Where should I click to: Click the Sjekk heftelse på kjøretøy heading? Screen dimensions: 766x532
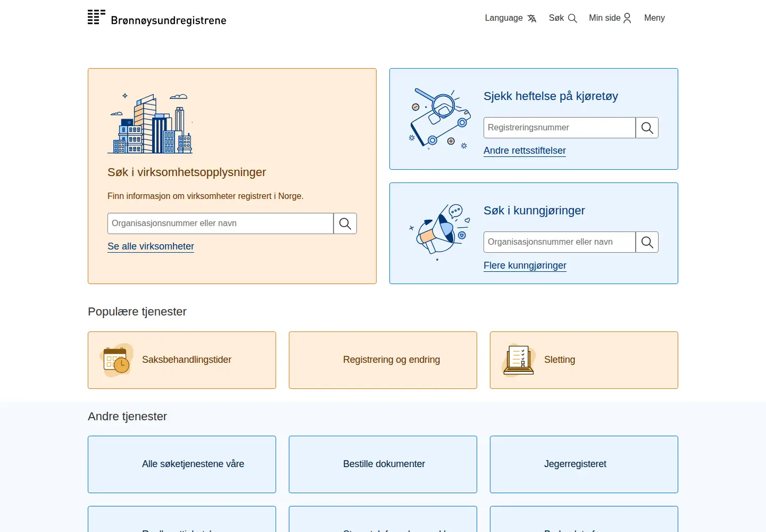click(551, 96)
